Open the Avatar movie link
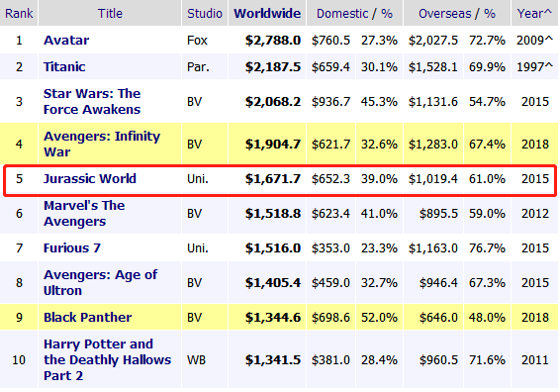The image size is (560, 392). click(x=66, y=40)
